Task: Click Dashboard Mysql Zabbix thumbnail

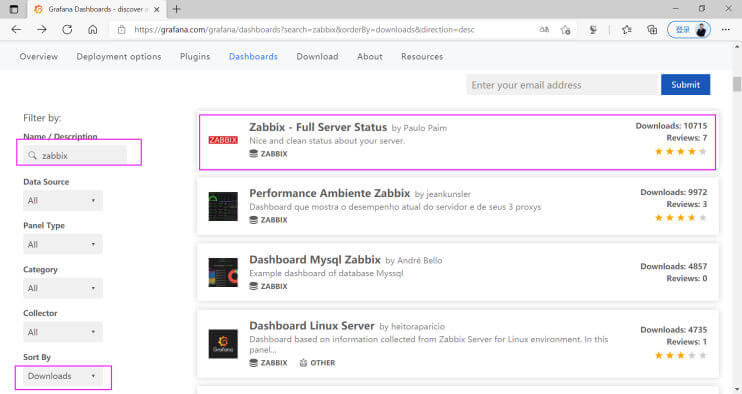Action: (x=223, y=272)
